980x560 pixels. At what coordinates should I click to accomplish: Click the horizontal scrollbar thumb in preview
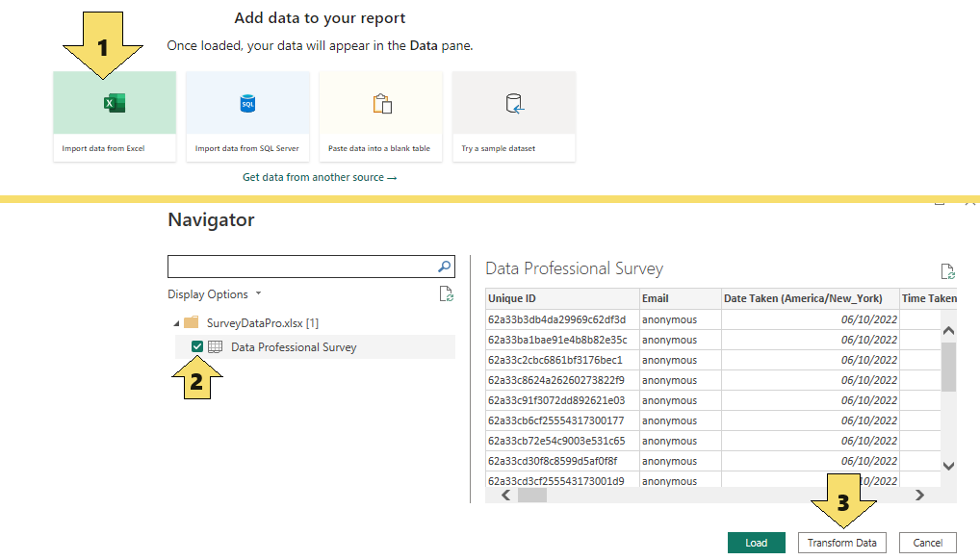[x=531, y=495]
